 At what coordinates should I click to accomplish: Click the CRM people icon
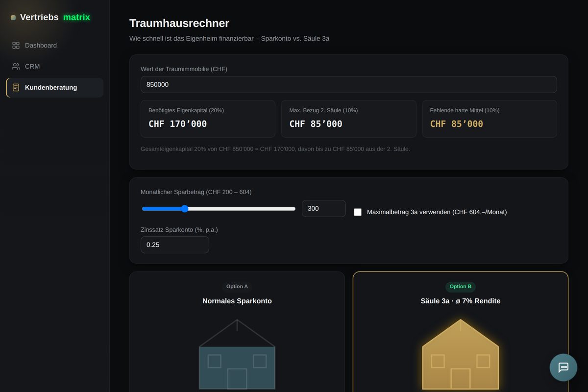[16, 66]
